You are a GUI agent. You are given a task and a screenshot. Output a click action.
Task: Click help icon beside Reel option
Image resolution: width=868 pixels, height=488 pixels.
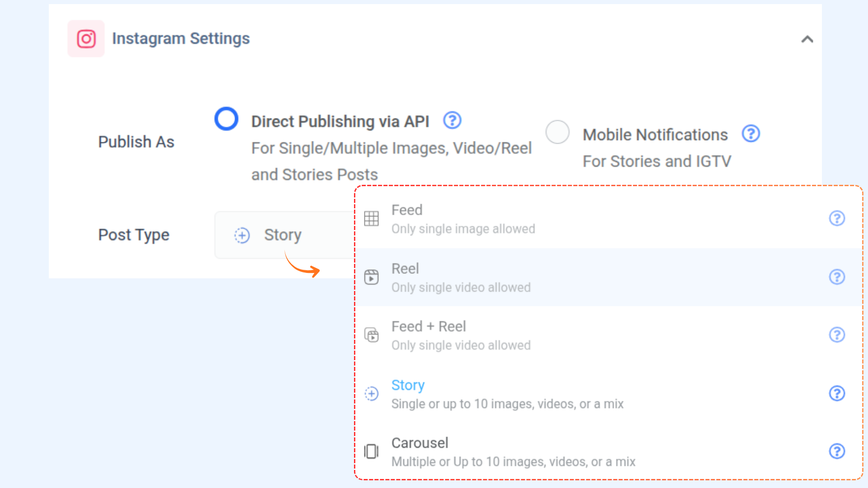click(x=837, y=277)
